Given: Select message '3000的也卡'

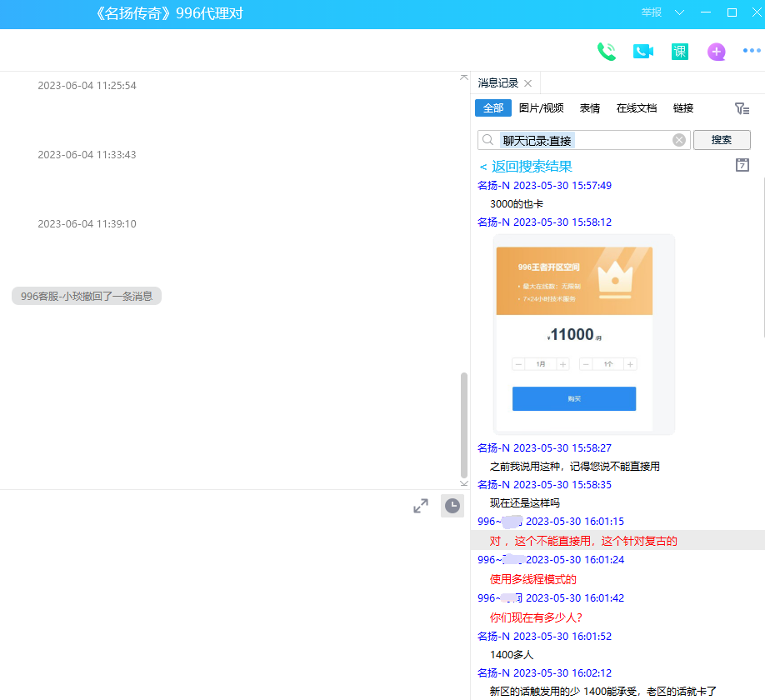Looking at the screenshot, I should coord(517,204).
